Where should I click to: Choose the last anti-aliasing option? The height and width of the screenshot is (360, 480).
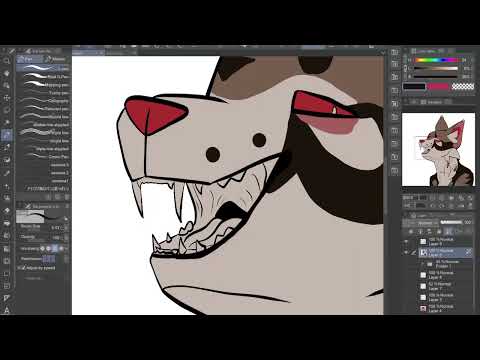click(61, 248)
